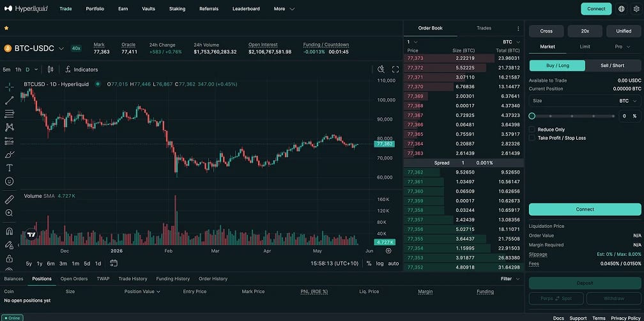Open the Pro order type dropdown
644x321 pixels.
(622, 47)
